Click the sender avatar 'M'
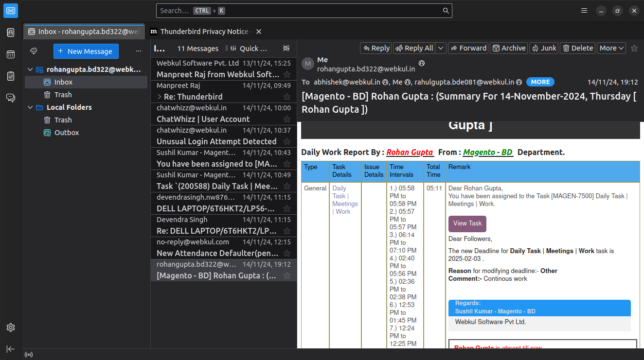This screenshot has height=360, width=644. pyautogui.click(x=308, y=64)
